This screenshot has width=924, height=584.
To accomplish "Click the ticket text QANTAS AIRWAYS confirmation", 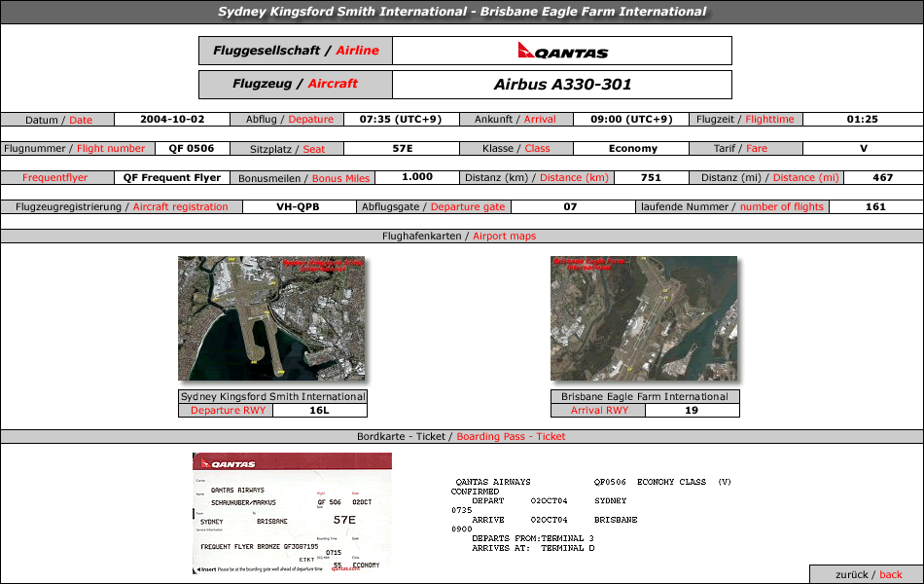I will point(591,515).
